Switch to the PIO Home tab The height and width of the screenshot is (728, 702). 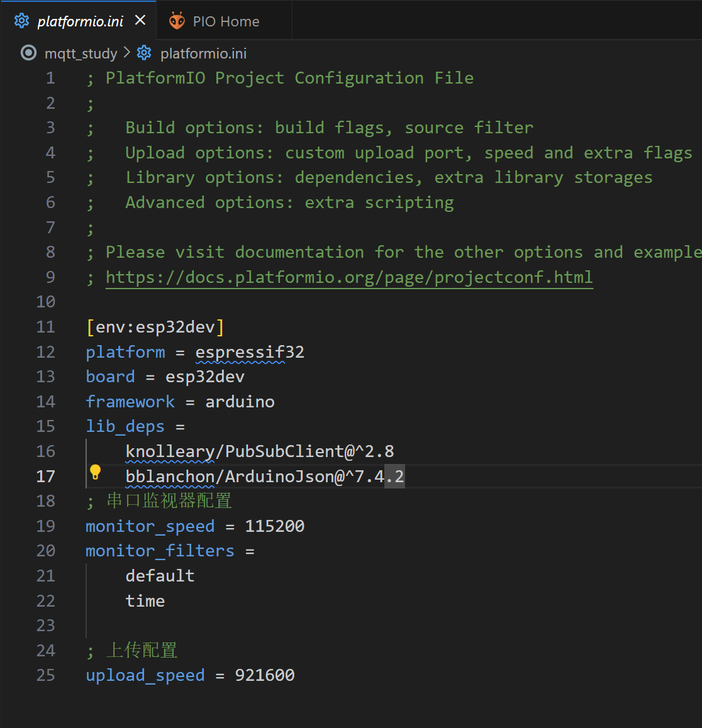(x=225, y=21)
